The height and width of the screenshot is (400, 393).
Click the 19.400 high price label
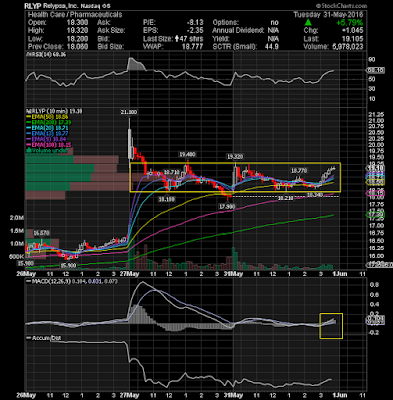[x=187, y=154]
